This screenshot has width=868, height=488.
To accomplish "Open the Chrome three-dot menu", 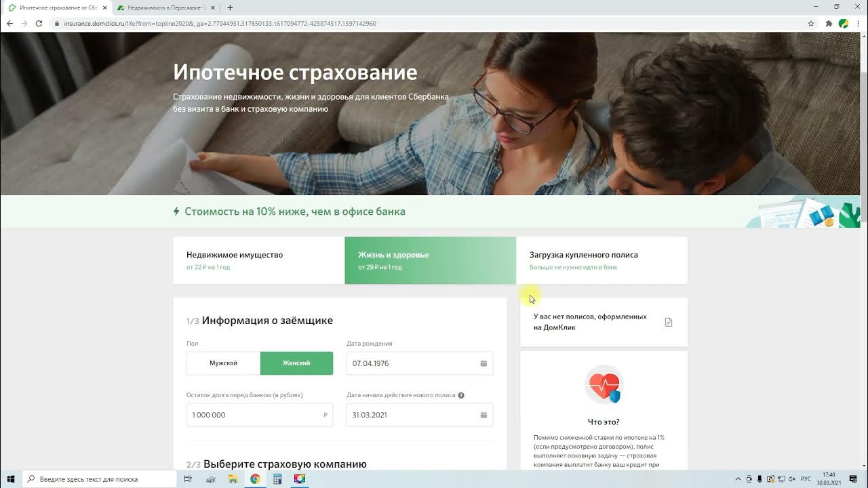I will click(859, 23).
